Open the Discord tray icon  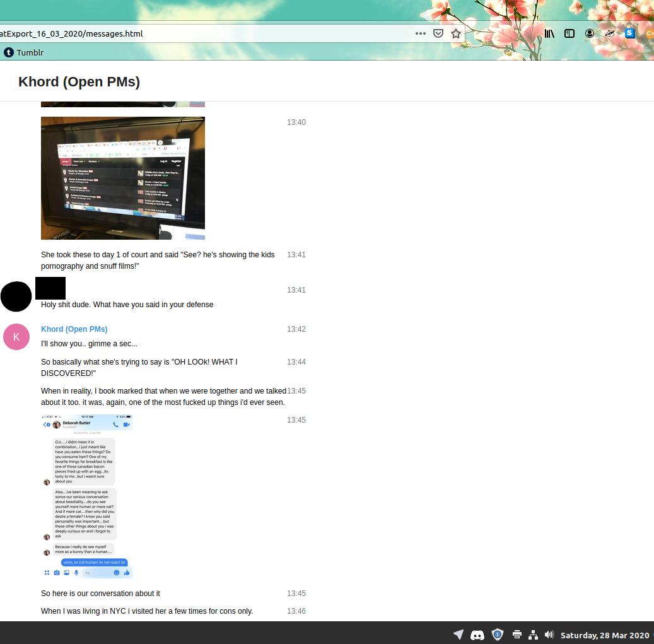tap(477, 635)
